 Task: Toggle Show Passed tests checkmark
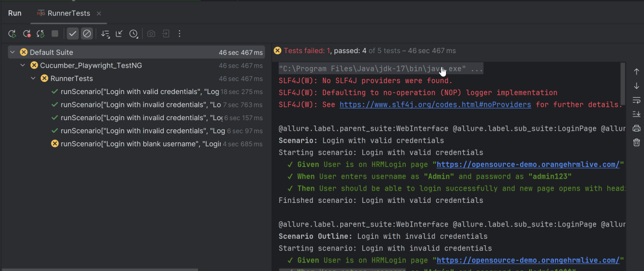pyautogui.click(x=72, y=34)
